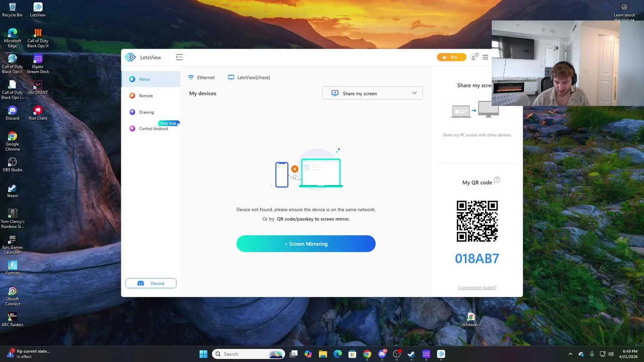Select the Recycle Bin desktop icon
644x362 pixels.
click(13, 10)
